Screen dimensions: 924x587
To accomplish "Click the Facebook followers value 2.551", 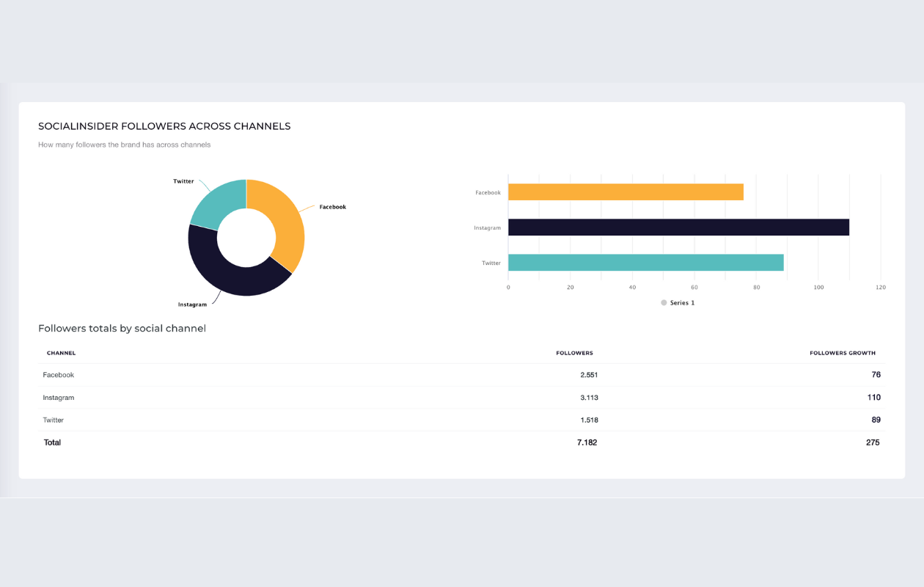I will tap(589, 375).
